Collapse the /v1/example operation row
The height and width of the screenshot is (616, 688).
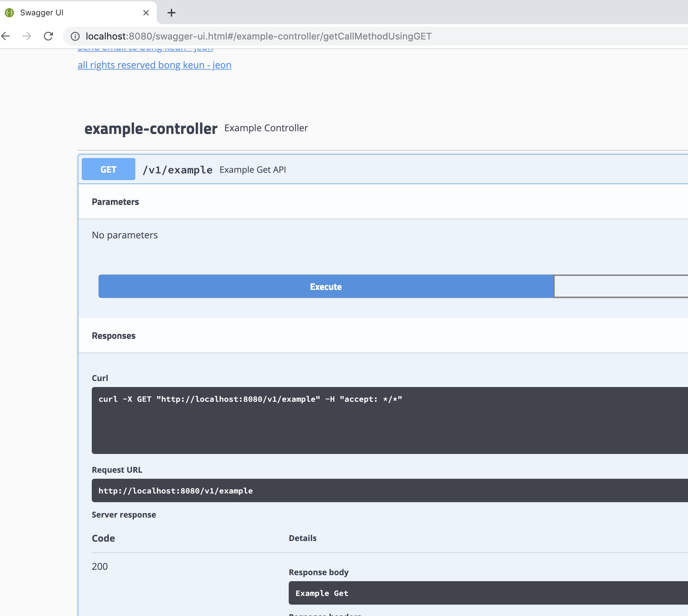point(383,169)
